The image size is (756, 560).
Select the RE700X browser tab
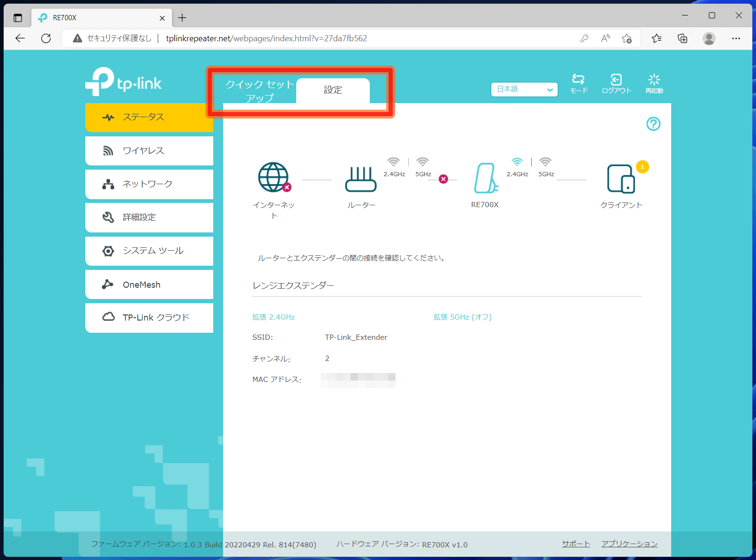coord(102,18)
